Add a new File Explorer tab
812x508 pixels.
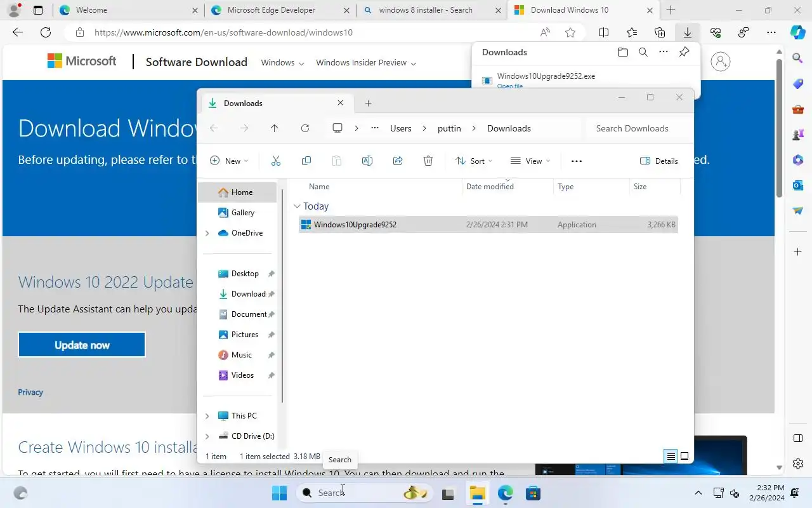(x=368, y=103)
